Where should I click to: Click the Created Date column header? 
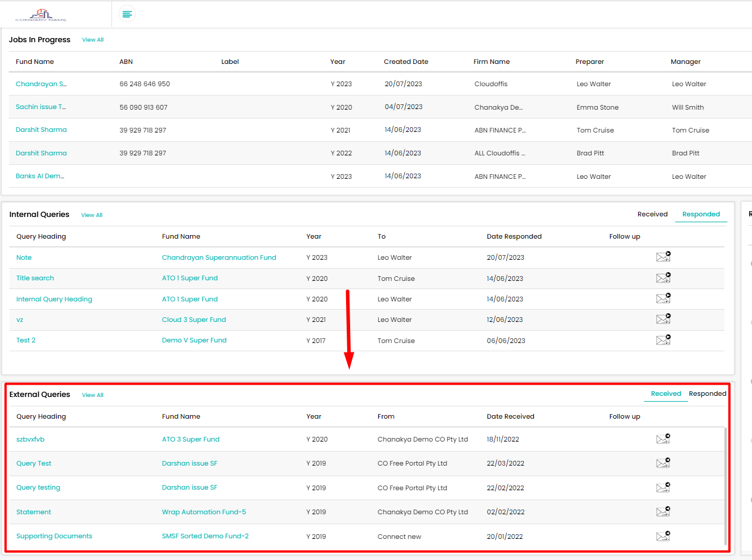click(406, 62)
